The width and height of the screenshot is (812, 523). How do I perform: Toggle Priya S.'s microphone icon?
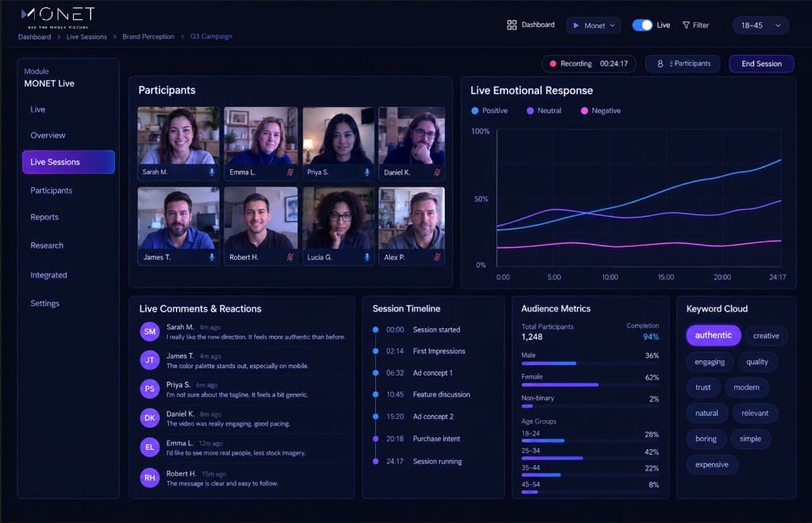click(366, 172)
